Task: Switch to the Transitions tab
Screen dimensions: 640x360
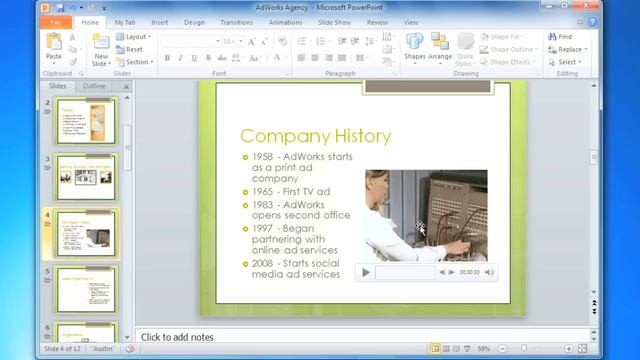Action: (x=237, y=22)
